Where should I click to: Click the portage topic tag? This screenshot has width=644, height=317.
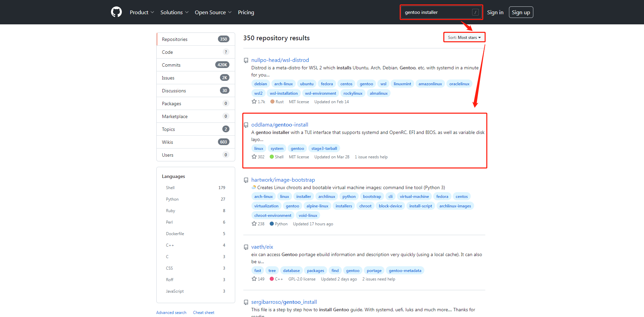374,271
